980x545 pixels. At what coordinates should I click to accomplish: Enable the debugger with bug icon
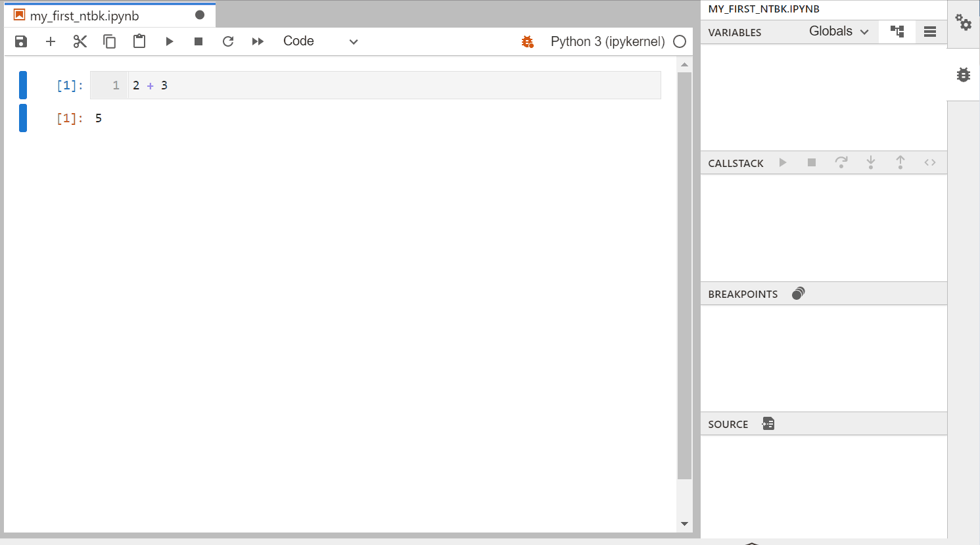click(x=527, y=41)
